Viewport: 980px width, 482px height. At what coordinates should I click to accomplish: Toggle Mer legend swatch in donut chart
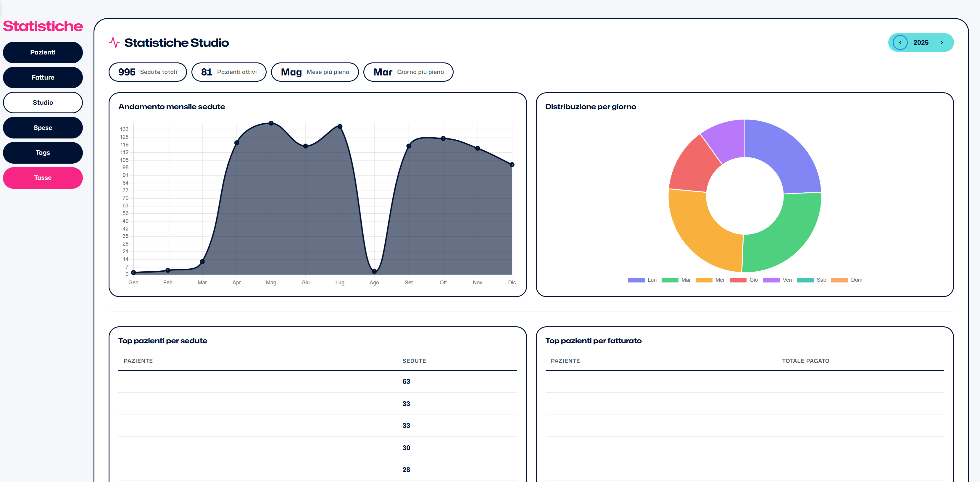(704, 280)
